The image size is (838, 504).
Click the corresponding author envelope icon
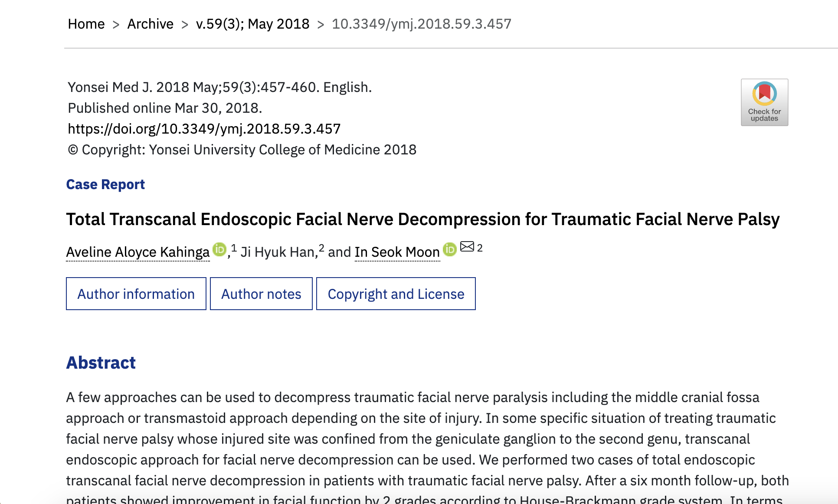point(467,247)
